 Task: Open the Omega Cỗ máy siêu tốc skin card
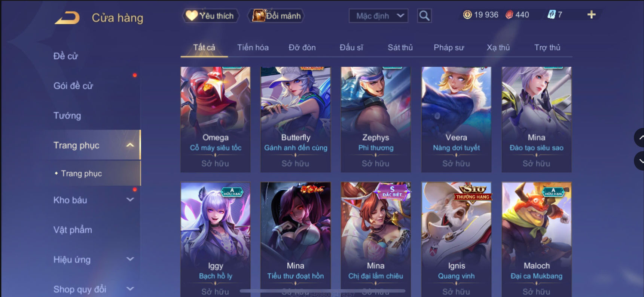(215, 119)
